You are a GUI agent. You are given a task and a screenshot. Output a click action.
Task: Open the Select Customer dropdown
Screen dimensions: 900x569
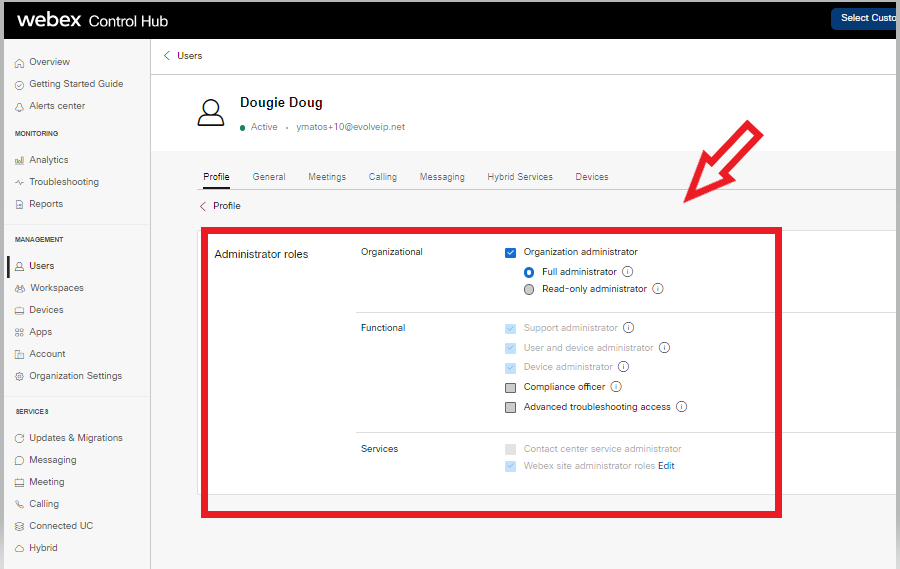click(x=865, y=18)
